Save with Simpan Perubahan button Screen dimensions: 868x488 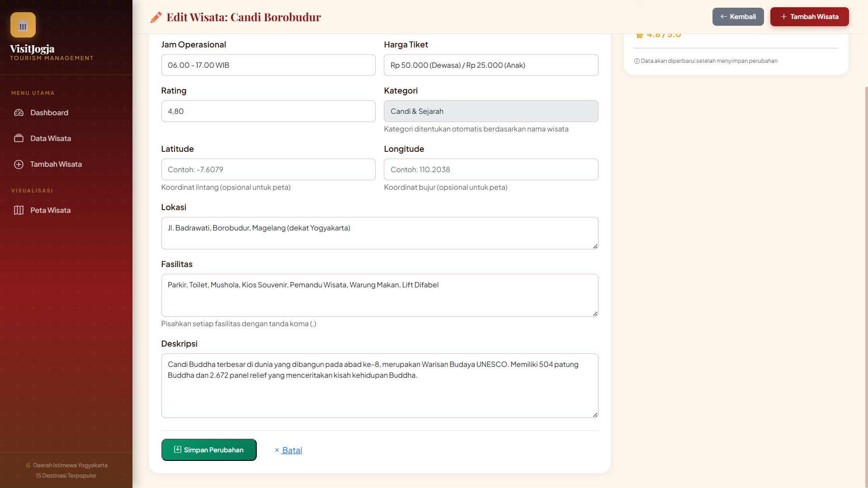(x=209, y=450)
